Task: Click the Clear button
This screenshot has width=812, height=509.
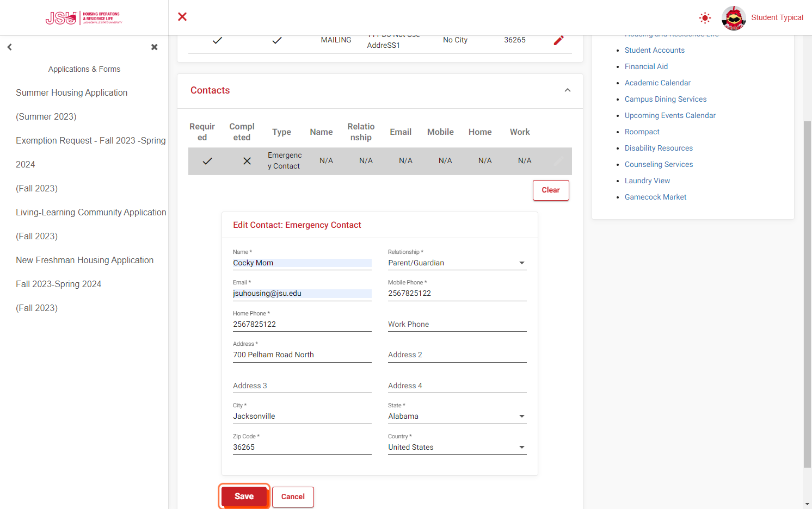Action: [551, 190]
